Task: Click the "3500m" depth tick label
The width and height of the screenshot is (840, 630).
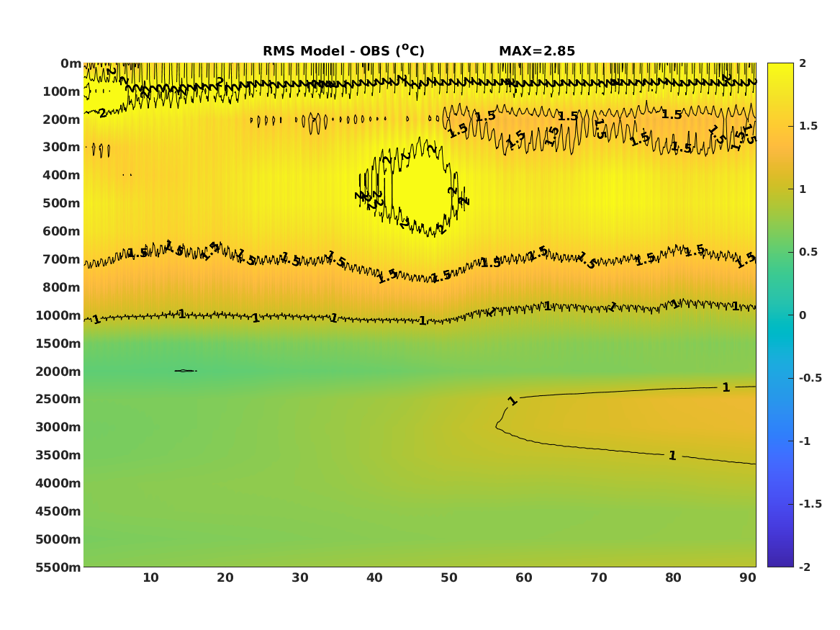Action: coord(58,455)
